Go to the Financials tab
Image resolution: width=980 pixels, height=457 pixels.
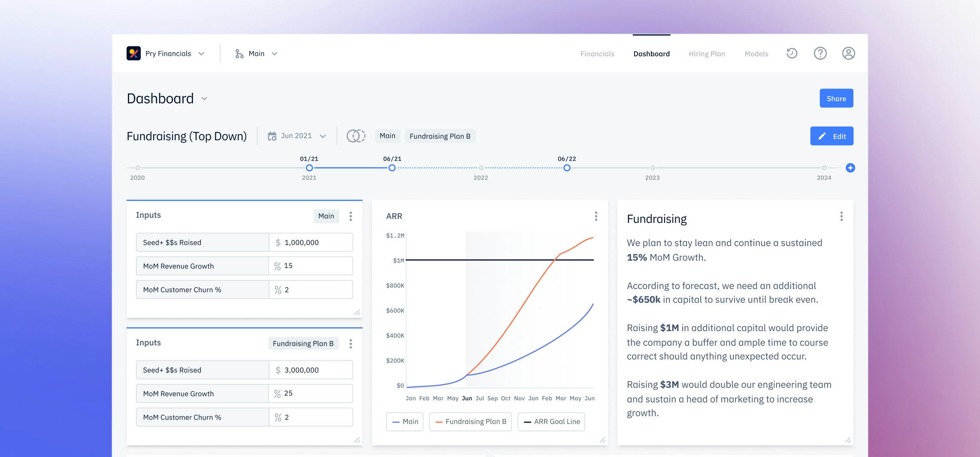597,53
